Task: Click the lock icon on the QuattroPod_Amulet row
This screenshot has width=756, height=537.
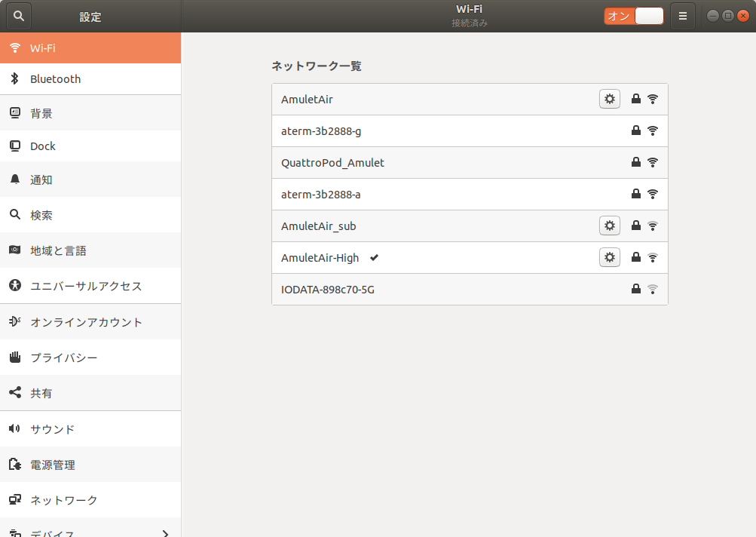Action: [636, 162]
